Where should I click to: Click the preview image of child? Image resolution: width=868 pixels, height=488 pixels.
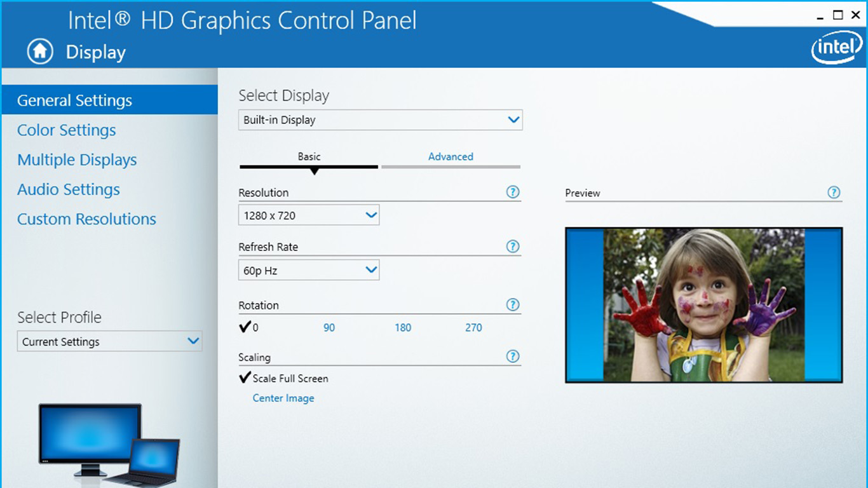pyautogui.click(x=704, y=305)
